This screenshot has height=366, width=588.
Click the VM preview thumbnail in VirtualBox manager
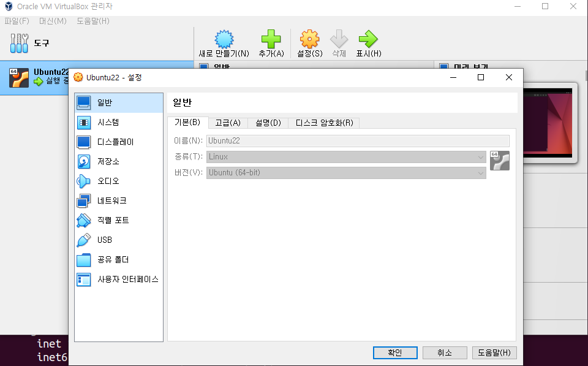tap(548, 123)
